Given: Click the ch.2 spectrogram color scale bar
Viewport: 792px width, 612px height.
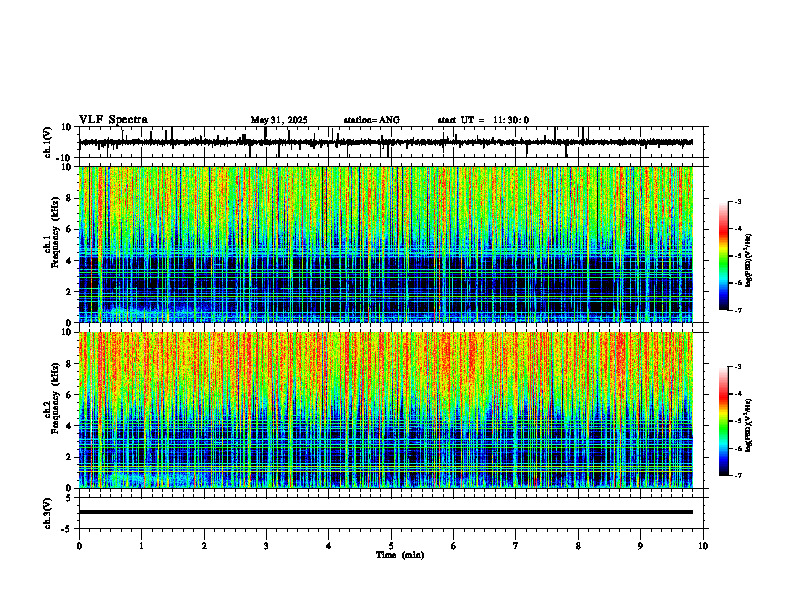Looking at the screenshot, I should click(723, 421).
